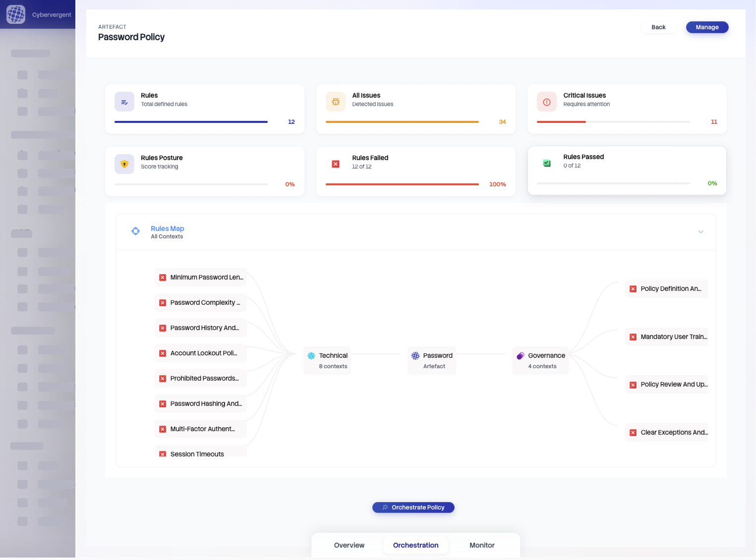Screen dimensions: 756x560
Task: Click the Orchestrate Policy button
Action: [413, 507]
